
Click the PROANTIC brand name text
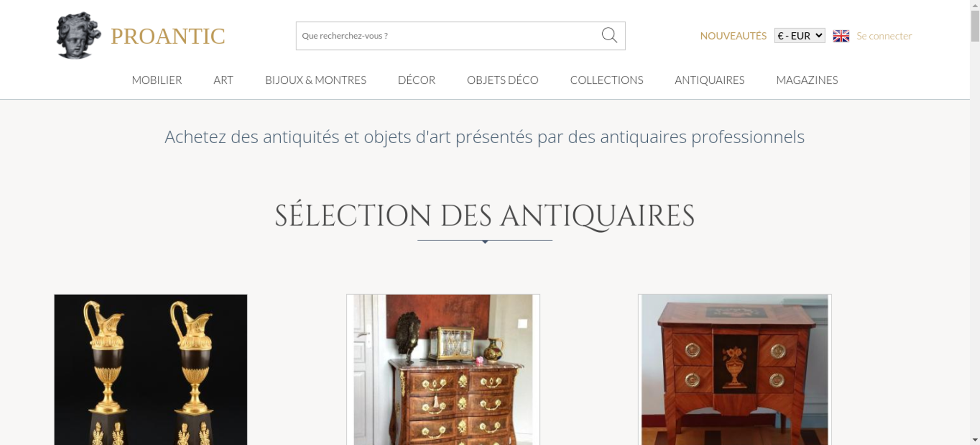[168, 36]
